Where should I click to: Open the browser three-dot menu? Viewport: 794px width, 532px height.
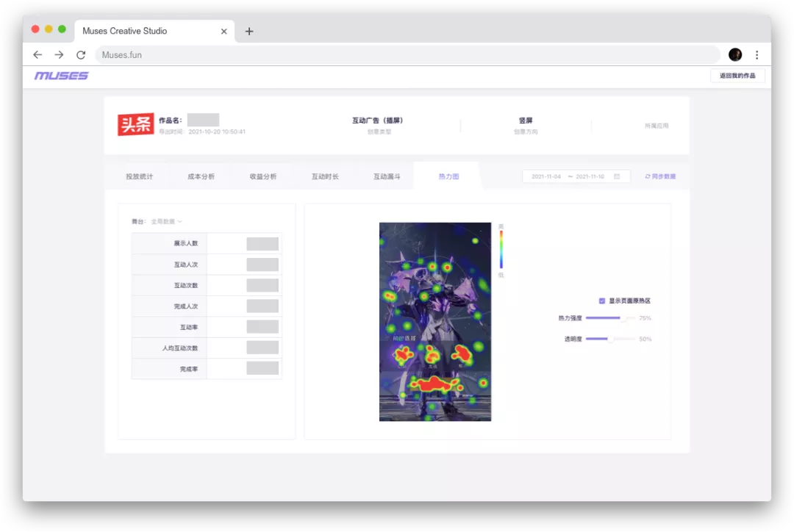[x=757, y=55]
